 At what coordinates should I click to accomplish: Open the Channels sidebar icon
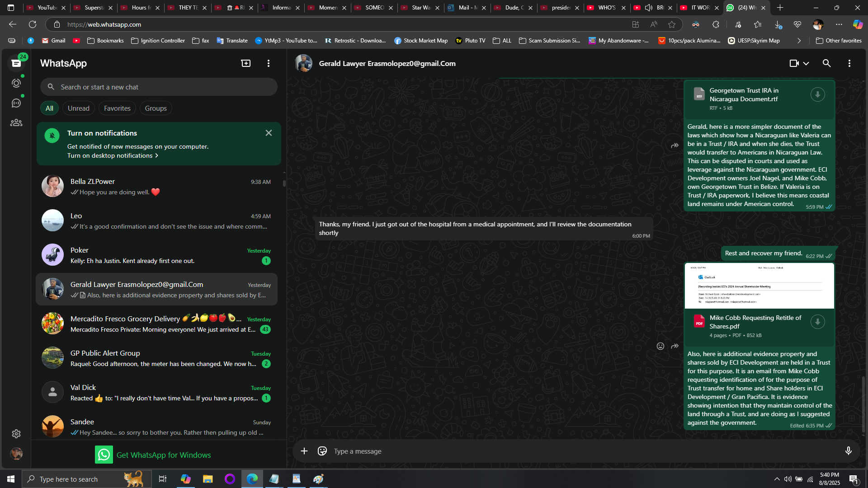coord(16,103)
